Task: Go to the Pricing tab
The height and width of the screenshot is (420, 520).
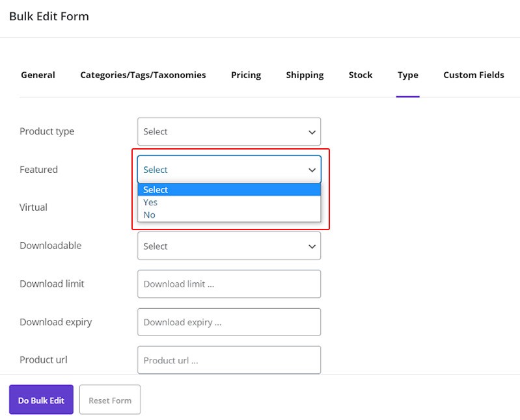Action: pos(246,75)
